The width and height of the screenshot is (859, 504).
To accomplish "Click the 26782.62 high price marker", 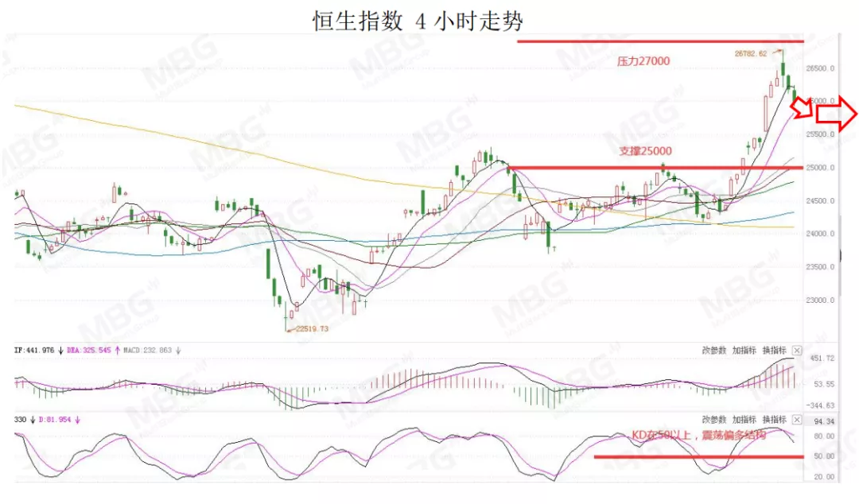I will point(751,54).
